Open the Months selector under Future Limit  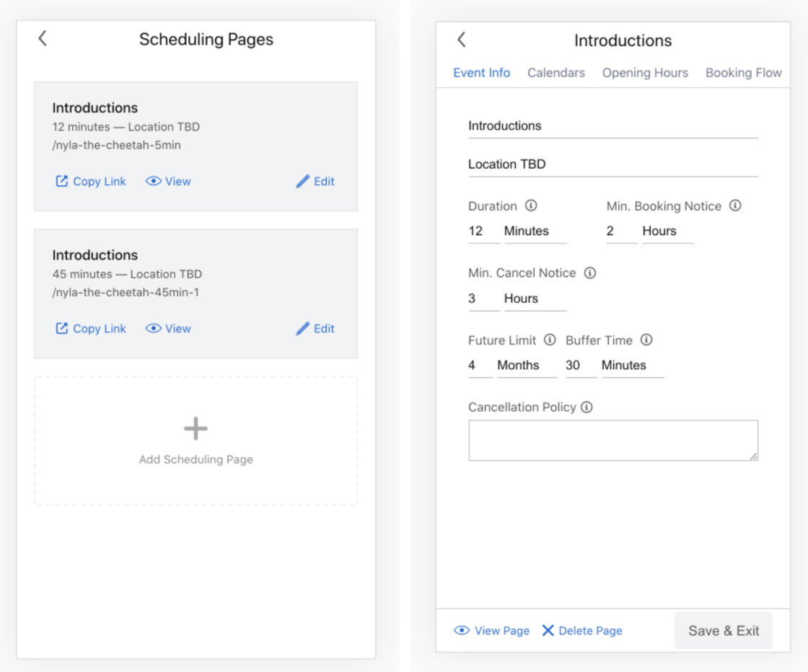click(x=517, y=365)
